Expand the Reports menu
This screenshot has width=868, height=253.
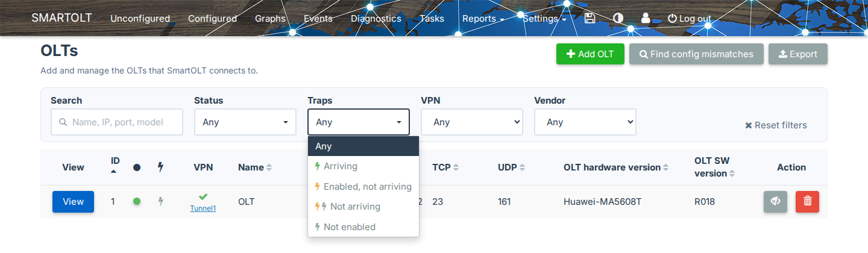tap(483, 19)
